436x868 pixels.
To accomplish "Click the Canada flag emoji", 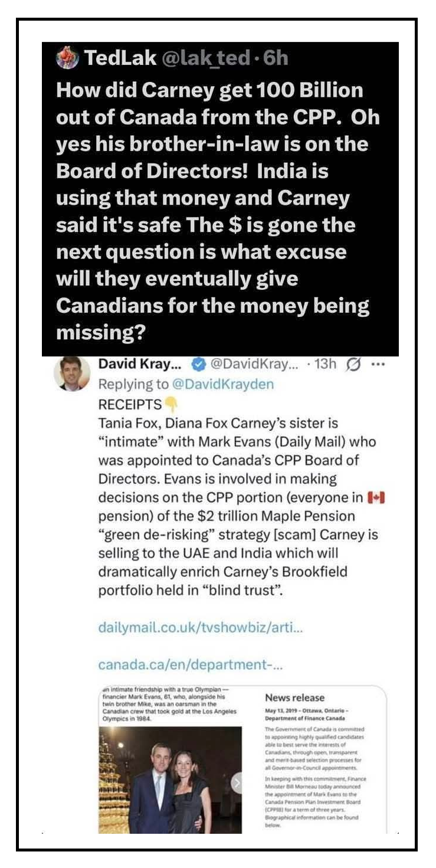I will click(376, 499).
